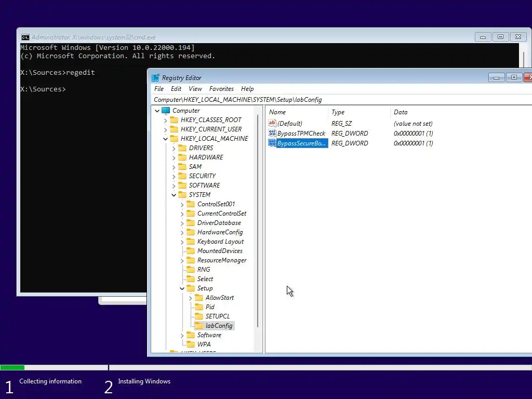Select the Computer icon in the tree
532x399 pixels.
click(166, 111)
